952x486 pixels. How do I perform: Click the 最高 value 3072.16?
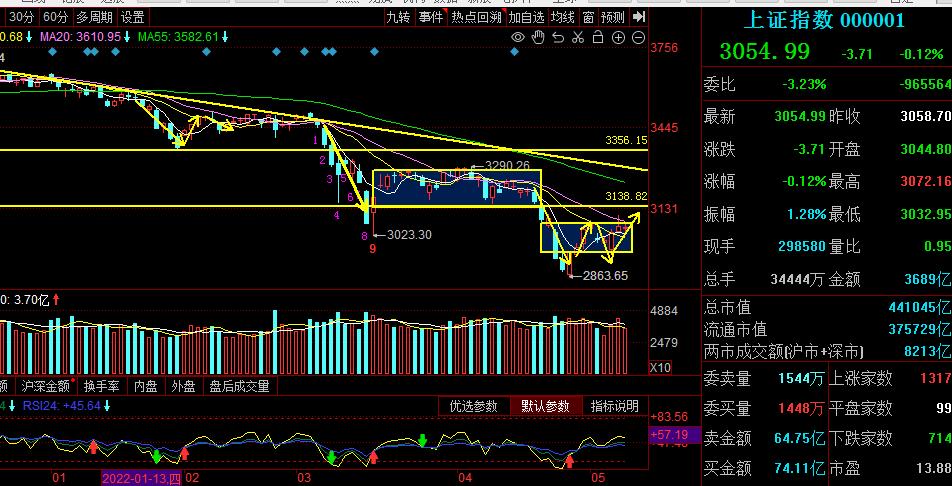[926, 181]
